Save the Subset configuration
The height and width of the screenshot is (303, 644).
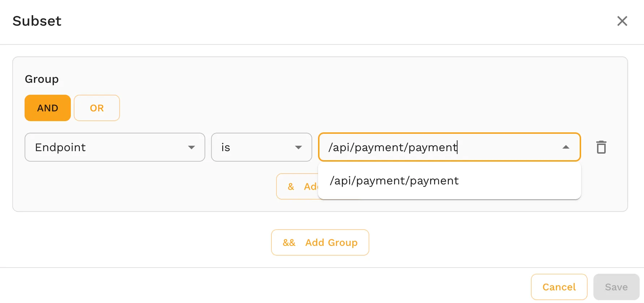click(616, 287)
